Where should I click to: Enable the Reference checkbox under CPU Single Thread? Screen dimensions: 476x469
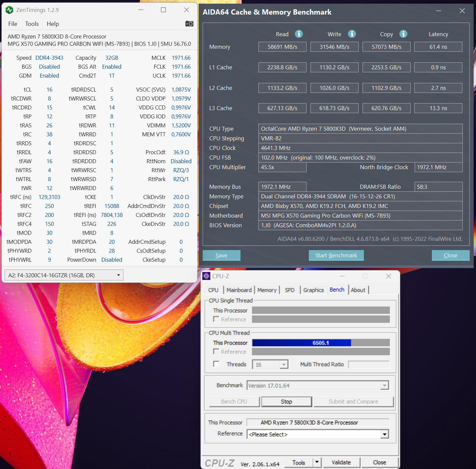tap(216, 319)
